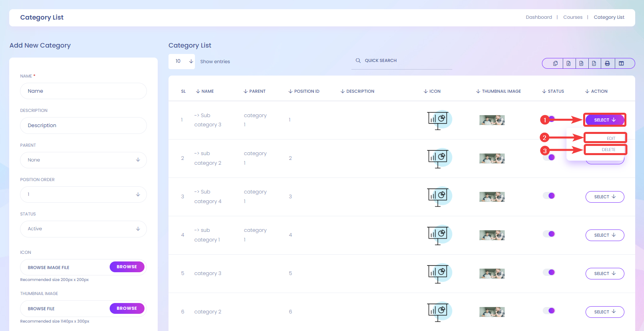Viewport: 644px width, 331px height.
Task: Click 'category 2' name cell in row 6
Action: pyautogui.click(x=208, y=312)
